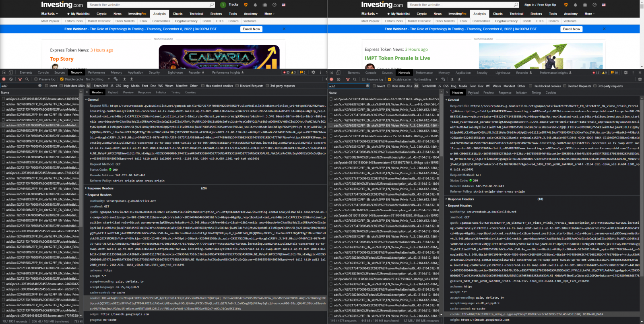The width and height of the screenshot is (644, 324).
Task: Click the inspect element picker in left DevTools
Action: 4,72
